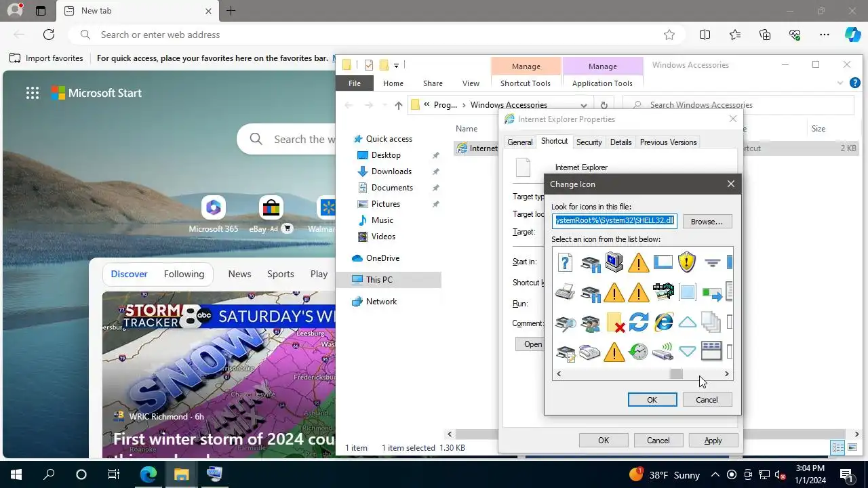Screen dimensions: 868x488
Task: Switch Explorer to details view
Action: coord(838,447)
